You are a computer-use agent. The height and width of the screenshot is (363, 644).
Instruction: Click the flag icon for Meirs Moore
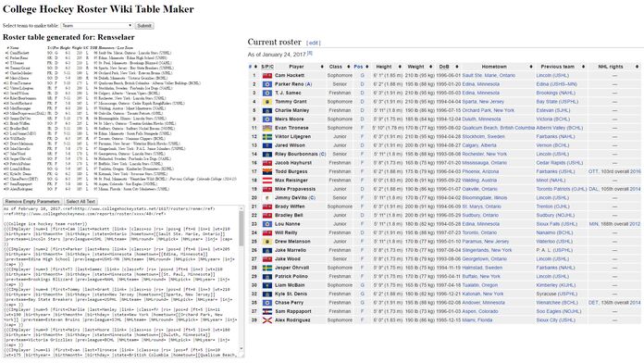267,119
